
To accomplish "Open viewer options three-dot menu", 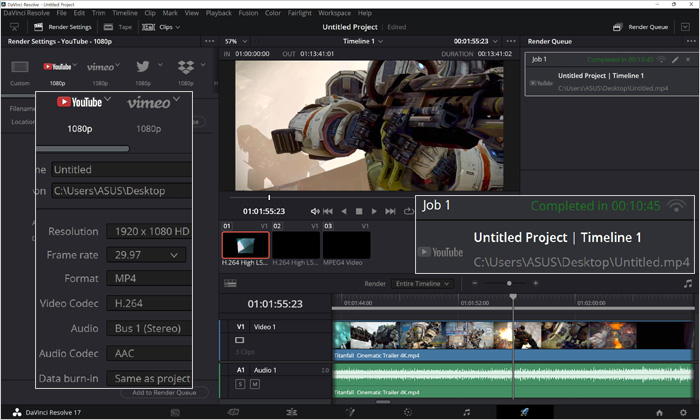I will [x=511, y=41].
